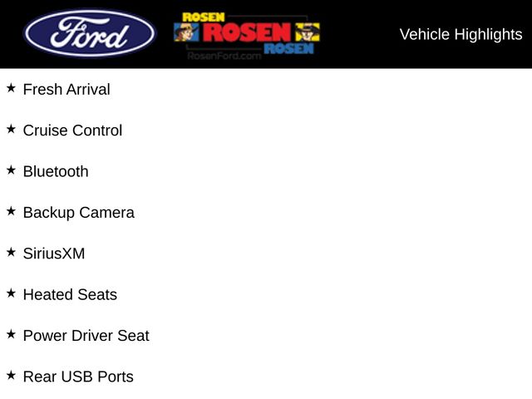Click the star beside Power Driver Seat

pos(11,334)
